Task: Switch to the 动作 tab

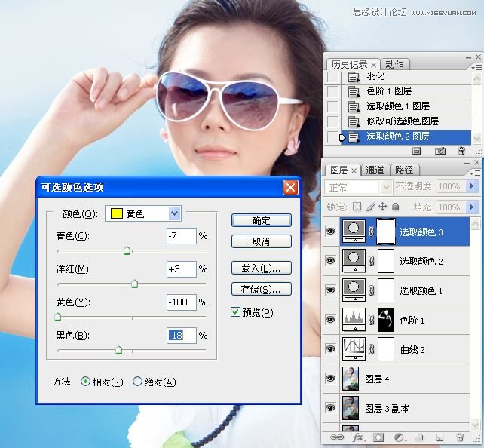Action: coord(394,64)
